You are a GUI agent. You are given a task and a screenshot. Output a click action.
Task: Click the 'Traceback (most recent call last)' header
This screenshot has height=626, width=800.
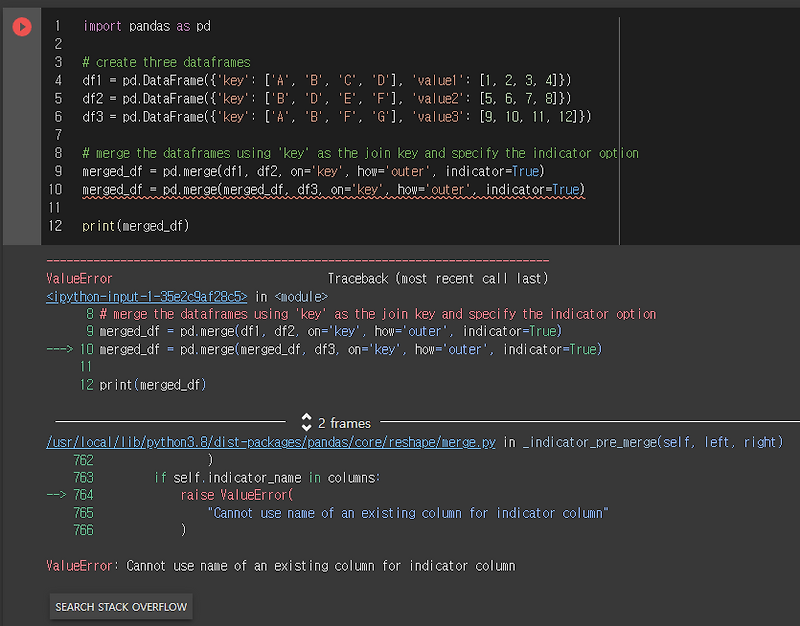point(437,278)
